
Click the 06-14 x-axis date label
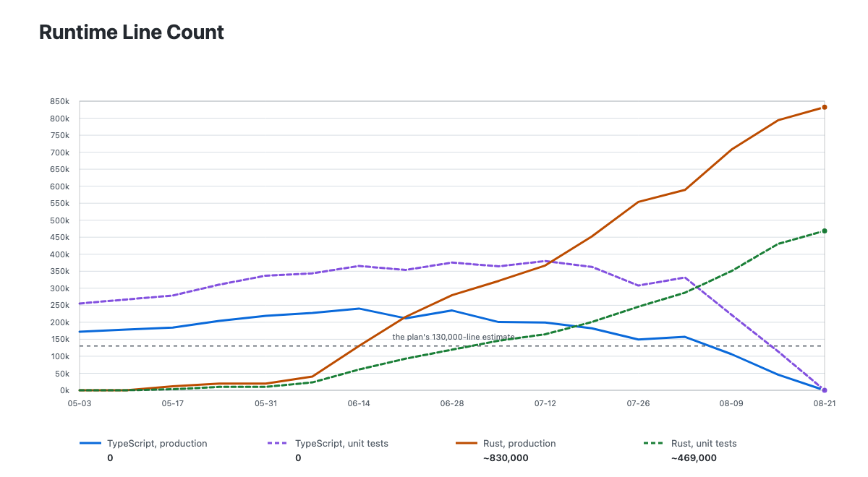(359, 404)
